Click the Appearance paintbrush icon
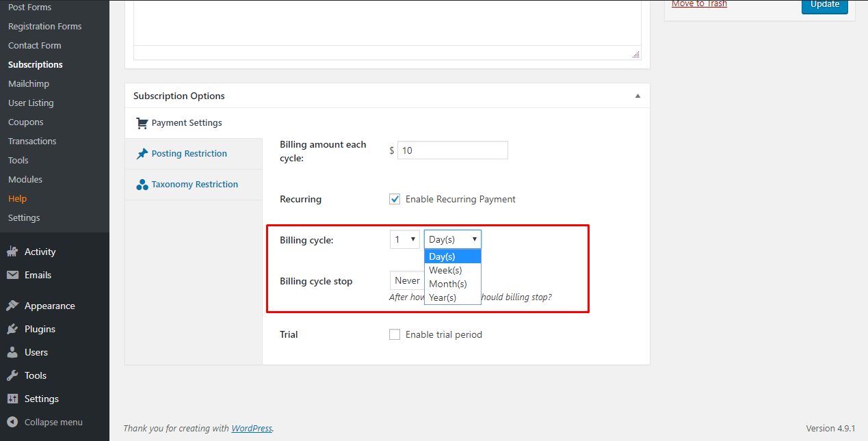 point(12,306)
